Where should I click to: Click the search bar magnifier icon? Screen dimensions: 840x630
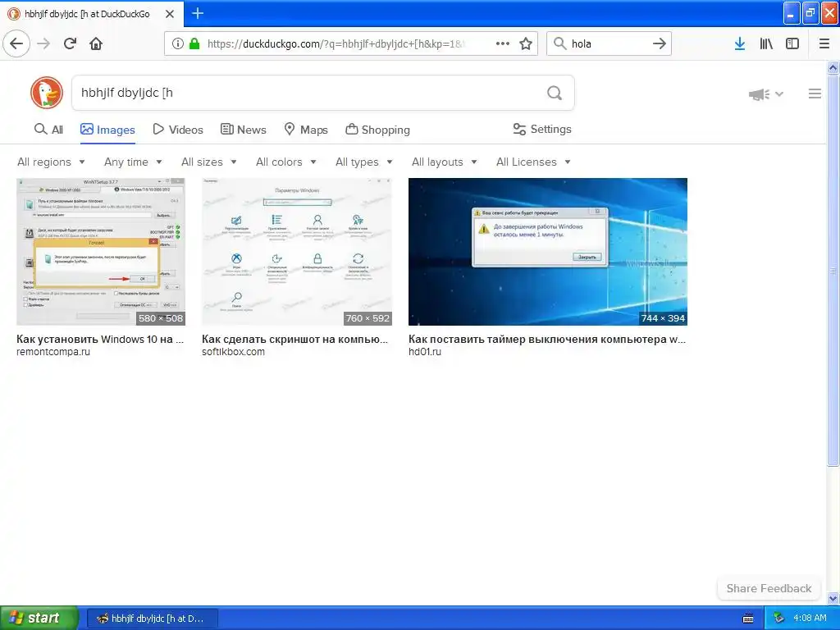pyautogui.click(x=559, y=44)
